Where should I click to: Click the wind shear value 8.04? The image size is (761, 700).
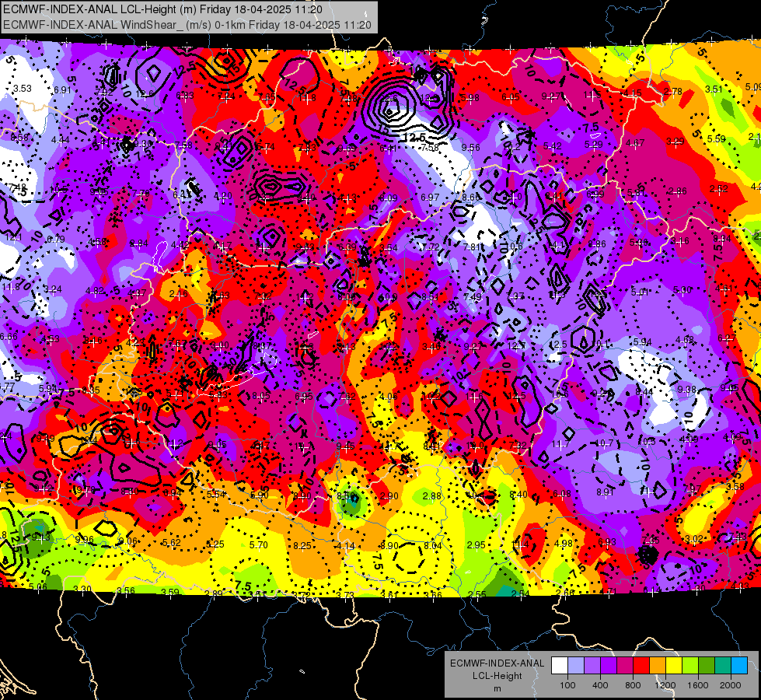tap(433, 546)
